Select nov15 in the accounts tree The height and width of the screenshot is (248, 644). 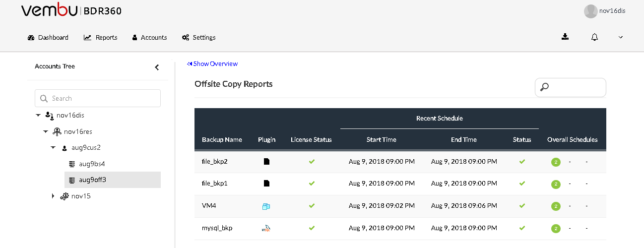[81, 196]
